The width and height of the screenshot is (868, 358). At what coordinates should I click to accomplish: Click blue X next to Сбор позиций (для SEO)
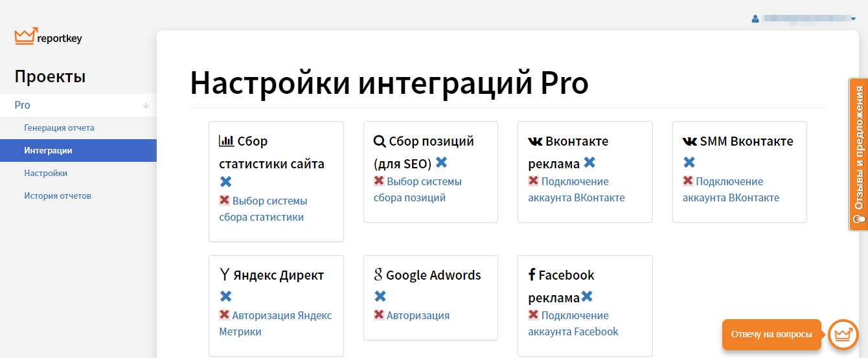click(441, 162)
